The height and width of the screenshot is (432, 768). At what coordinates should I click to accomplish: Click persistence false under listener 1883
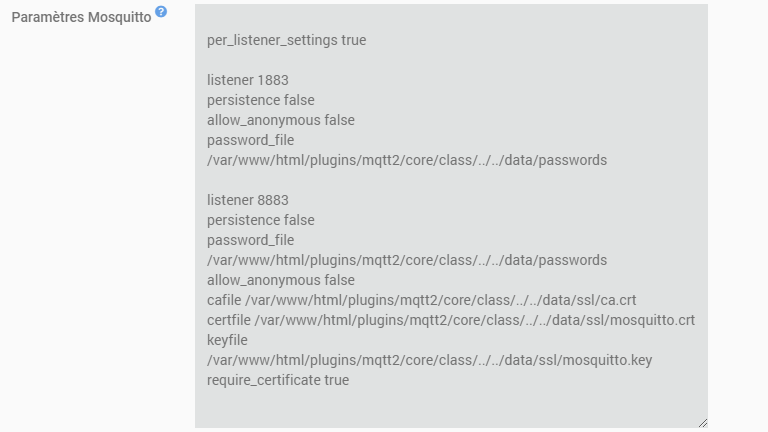pos(260,100)
